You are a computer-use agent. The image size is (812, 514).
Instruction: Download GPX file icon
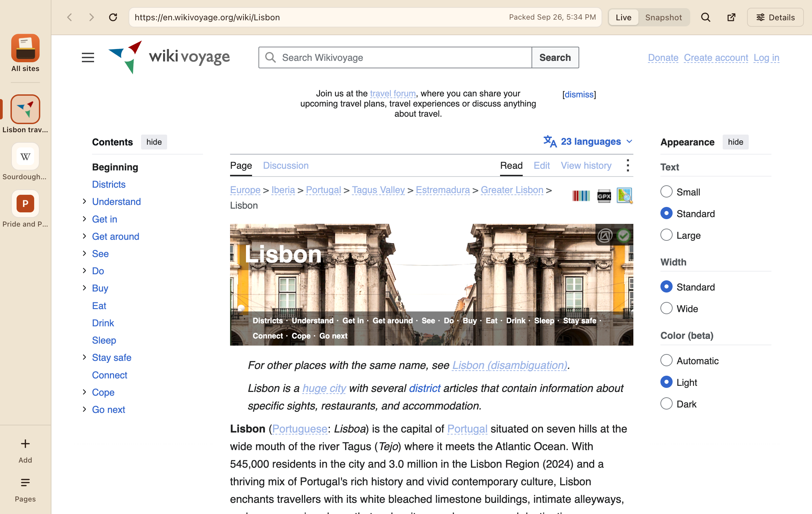click(604, 196)
